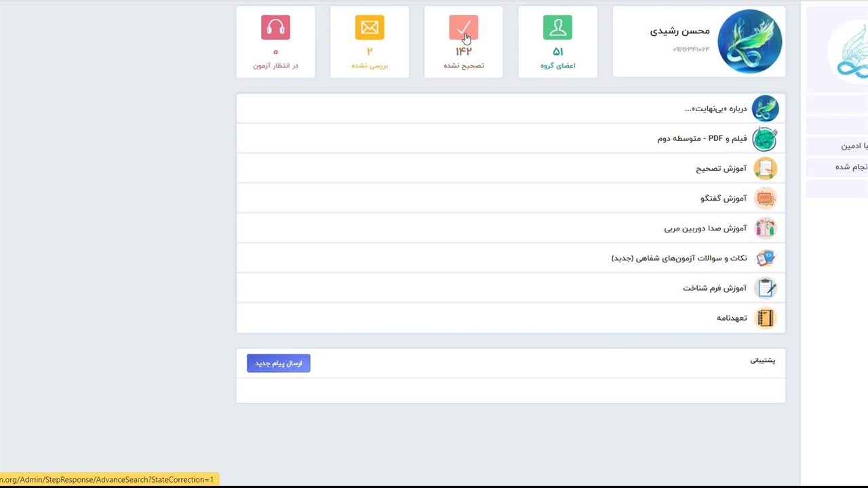The width and height of the screenshot is (868, 488).
Task: Open the آموزش تصحیح link
Action: [x=721, y=169]
